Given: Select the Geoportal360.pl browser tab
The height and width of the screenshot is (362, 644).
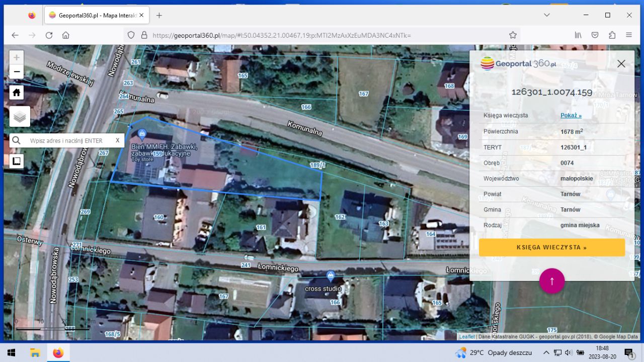Looking at the screenshot, I should coord(96,15).
